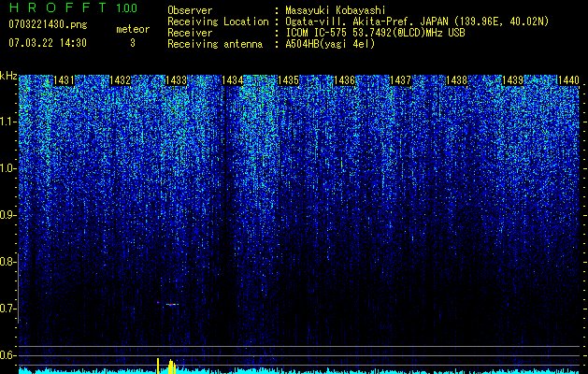Click the 1433 time marker

177,80
